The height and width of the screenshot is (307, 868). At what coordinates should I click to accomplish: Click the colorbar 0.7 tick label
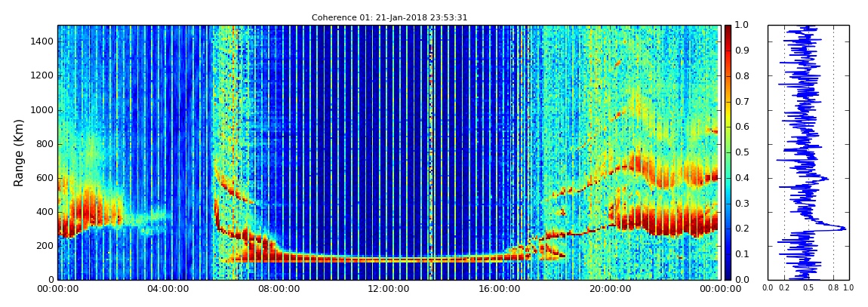click(x=740, y=101)
